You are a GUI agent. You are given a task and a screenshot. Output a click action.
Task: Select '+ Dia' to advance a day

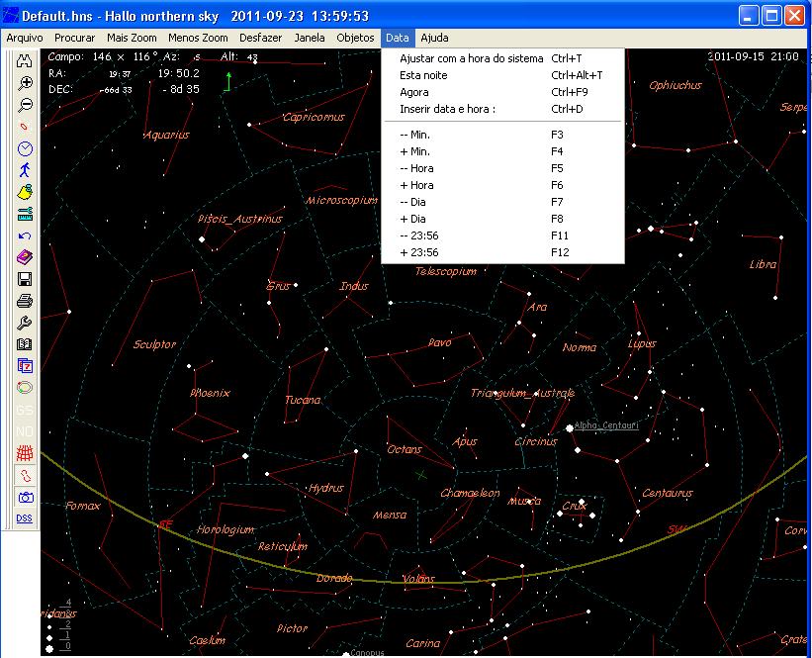[502, 219]
